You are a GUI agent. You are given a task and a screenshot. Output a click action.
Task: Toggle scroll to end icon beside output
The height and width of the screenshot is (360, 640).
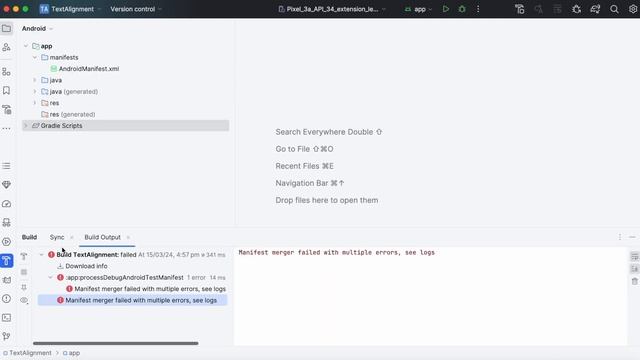(x=634, y=269)
